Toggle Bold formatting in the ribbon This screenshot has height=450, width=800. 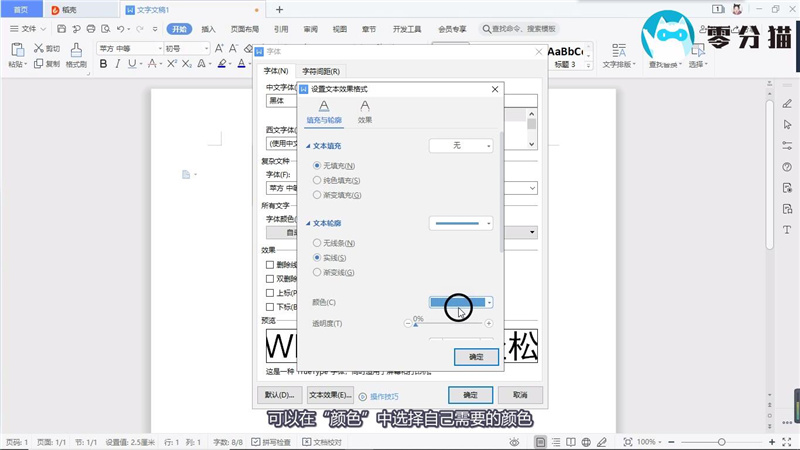point(103,64)
